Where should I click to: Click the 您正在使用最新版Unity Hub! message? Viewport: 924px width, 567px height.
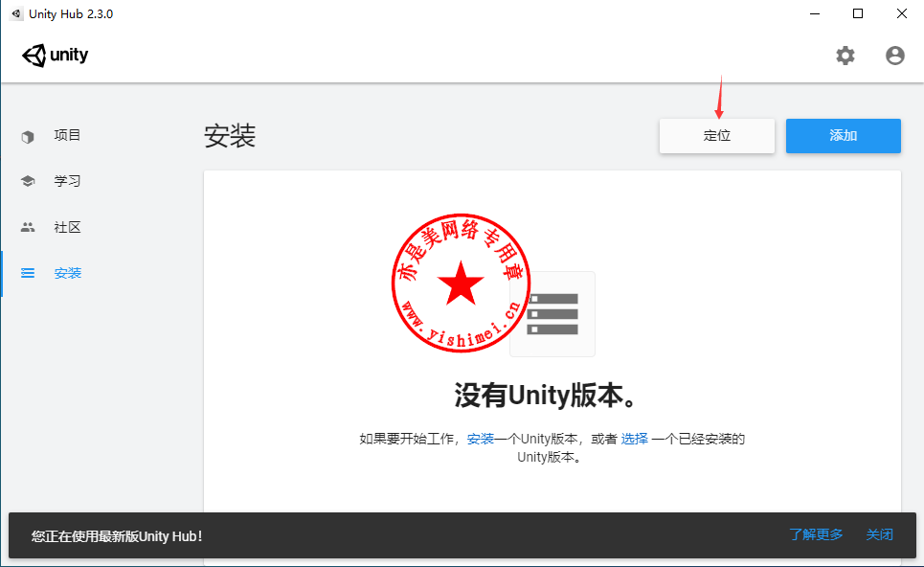click(x=117, y=536)
